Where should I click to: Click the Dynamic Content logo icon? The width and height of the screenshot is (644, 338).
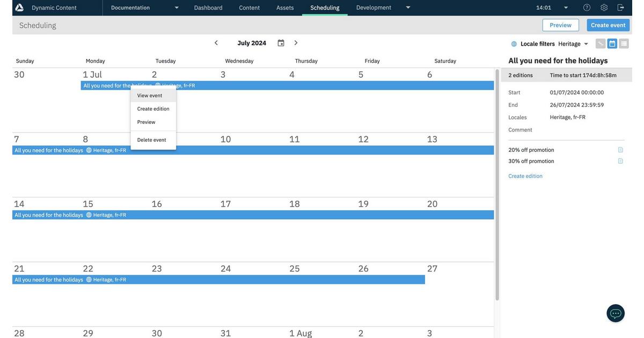click(x=19, y=8)
